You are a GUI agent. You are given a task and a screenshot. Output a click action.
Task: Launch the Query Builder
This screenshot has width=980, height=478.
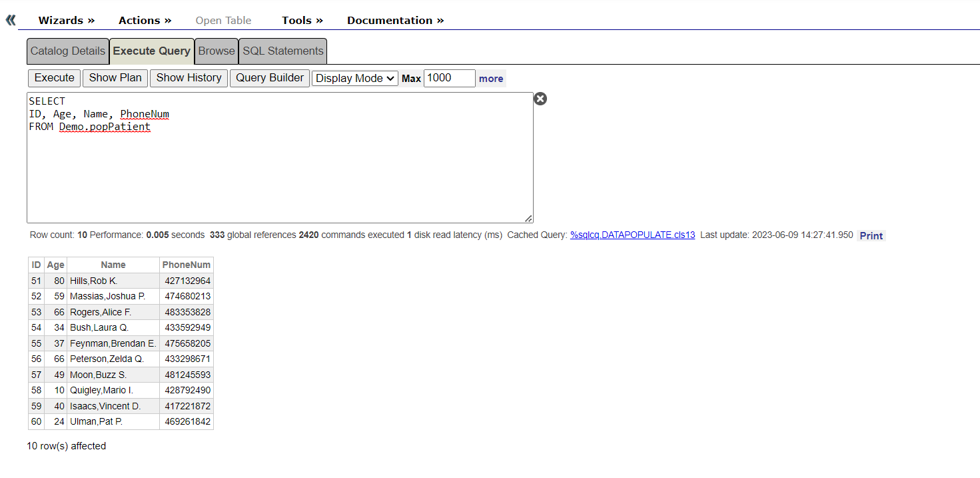(x=270, y=78)
